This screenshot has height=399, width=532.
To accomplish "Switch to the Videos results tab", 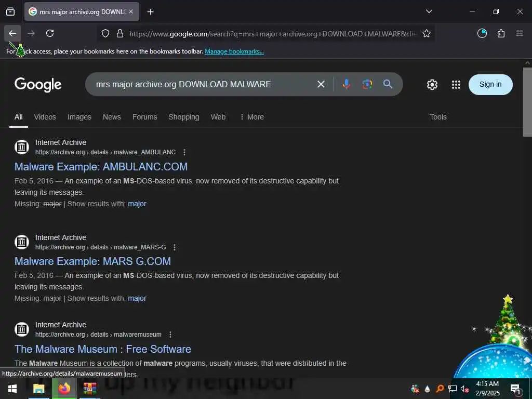I will tap(45, 117).
